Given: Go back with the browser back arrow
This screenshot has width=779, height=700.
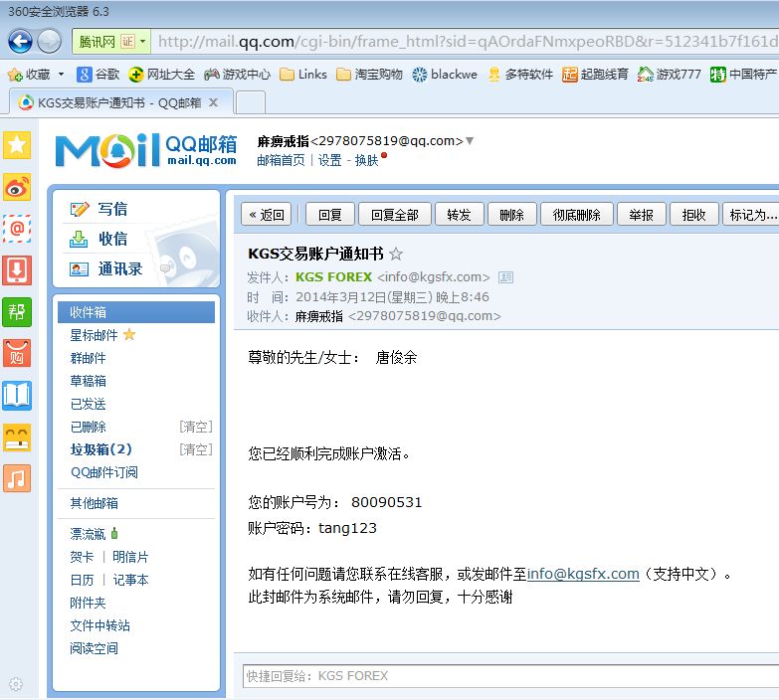Looking at the screenshot, I should pos(20,41).
